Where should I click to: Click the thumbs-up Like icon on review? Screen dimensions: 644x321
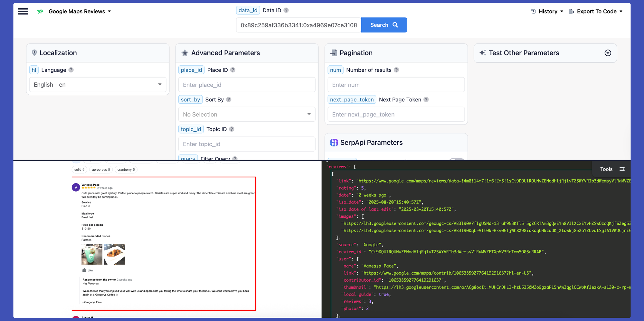point(84,270)
